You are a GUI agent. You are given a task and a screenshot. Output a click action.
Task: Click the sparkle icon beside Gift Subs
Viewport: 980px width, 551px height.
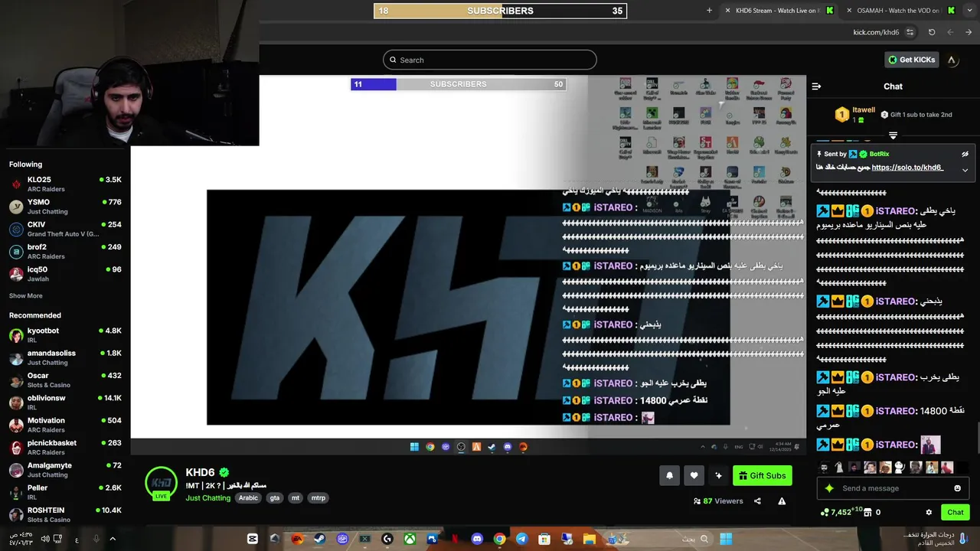718,475
